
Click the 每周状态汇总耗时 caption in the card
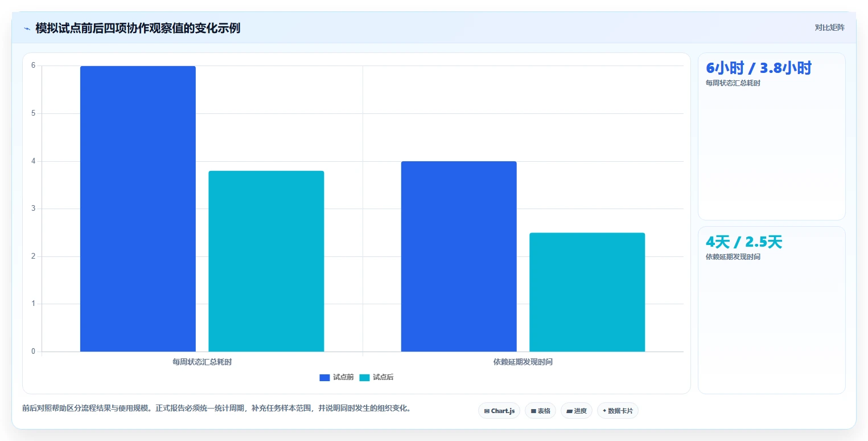coord(733,83)
